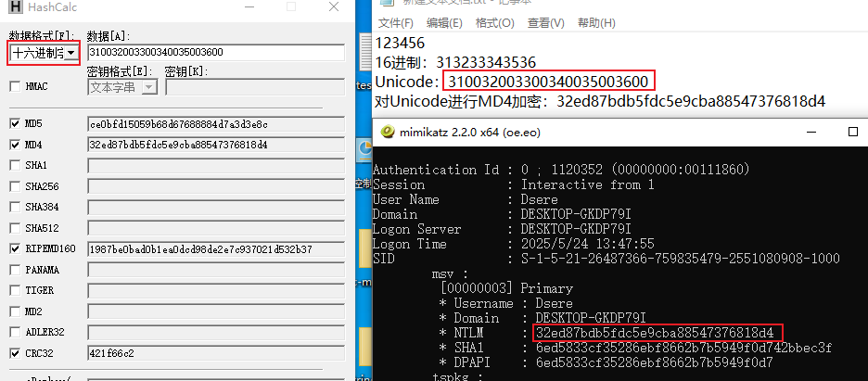Image resolution: width=868 pixels, height=381 pixels.
Task: Click the empty SHA1 result field
Action: (x=216, y=166)
